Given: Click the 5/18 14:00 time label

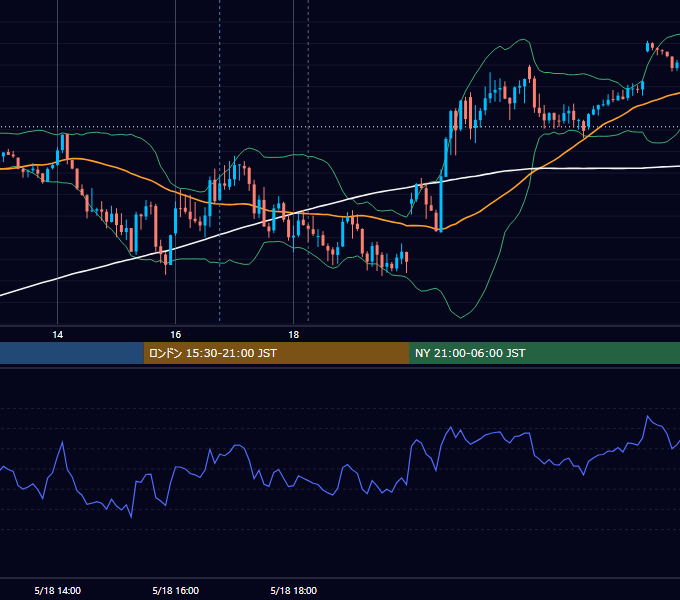Looking at the screenshot, I should 58,590.
